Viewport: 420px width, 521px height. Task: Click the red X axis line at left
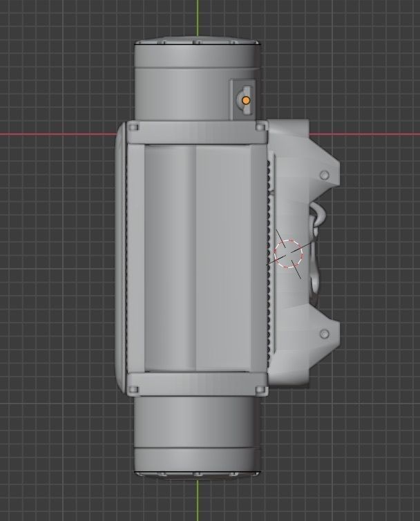(x=58, y=134)
